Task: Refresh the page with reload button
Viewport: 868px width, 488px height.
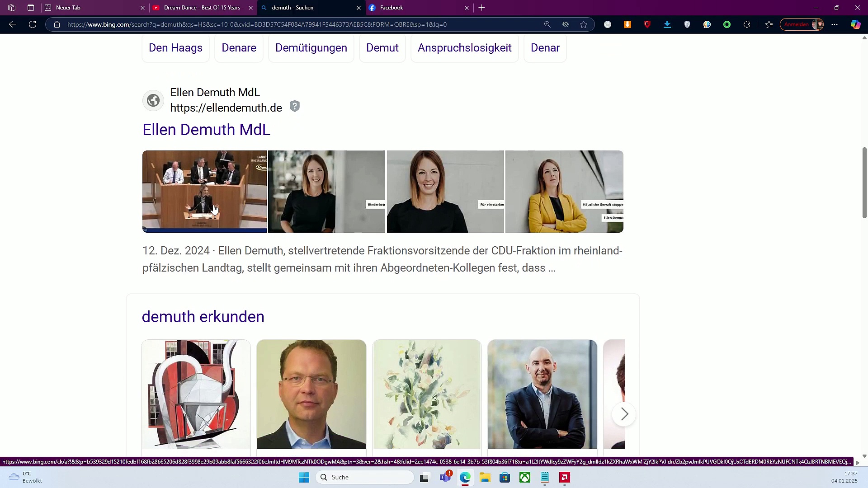Action: pos(33,24)
